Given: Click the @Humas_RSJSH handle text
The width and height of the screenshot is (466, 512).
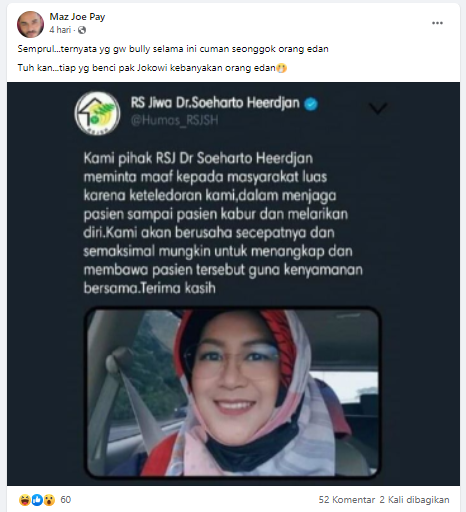Looking at the screenshot, I should (174, 120).
